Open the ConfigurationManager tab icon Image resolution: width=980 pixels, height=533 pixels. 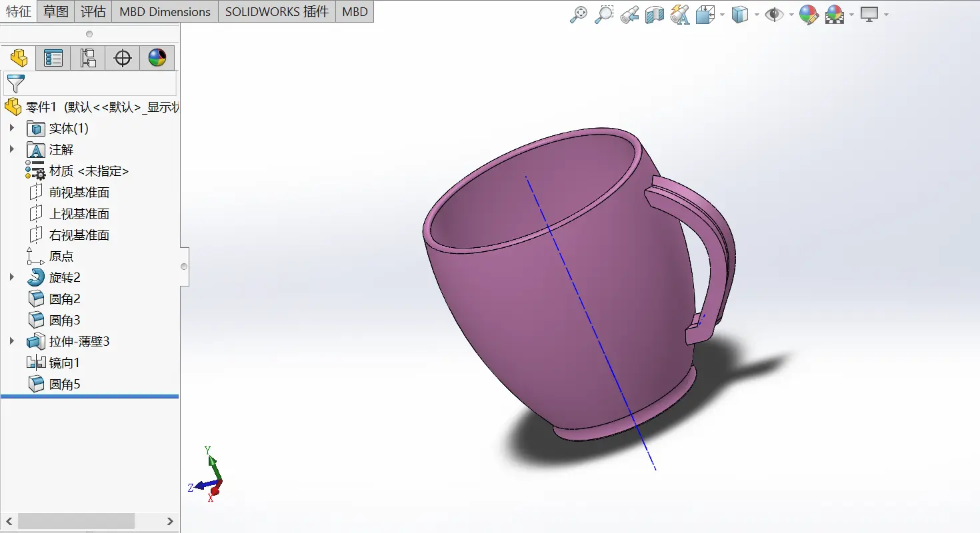pyautogui.click(x=88, y=58)
